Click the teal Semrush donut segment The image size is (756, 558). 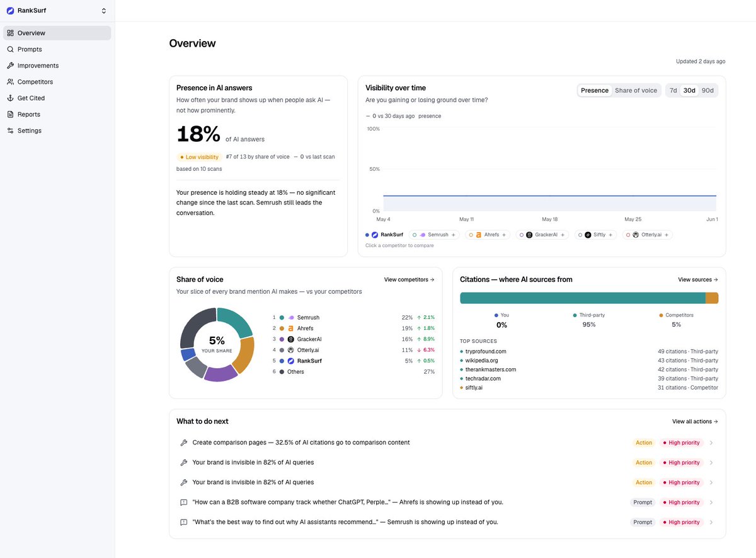(x=236, y=322)
